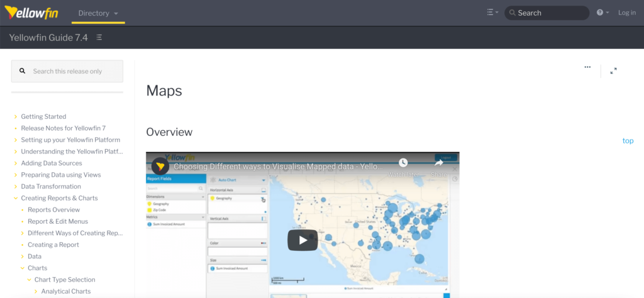Open Release Notes for Yellowfin 7
Image resolution: width=644 pixels, height=298 pixels.
[x=64, y=128]
